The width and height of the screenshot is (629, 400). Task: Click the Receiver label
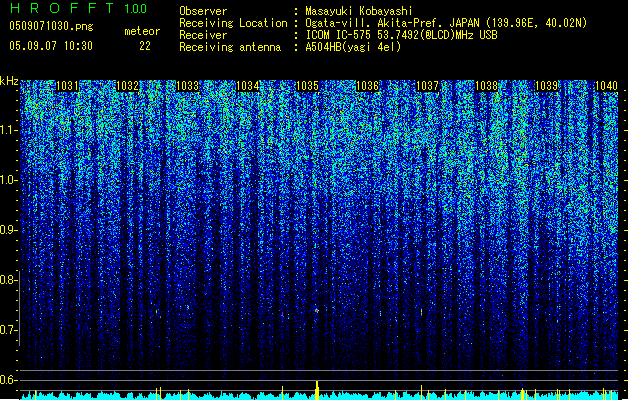point(203,35)
